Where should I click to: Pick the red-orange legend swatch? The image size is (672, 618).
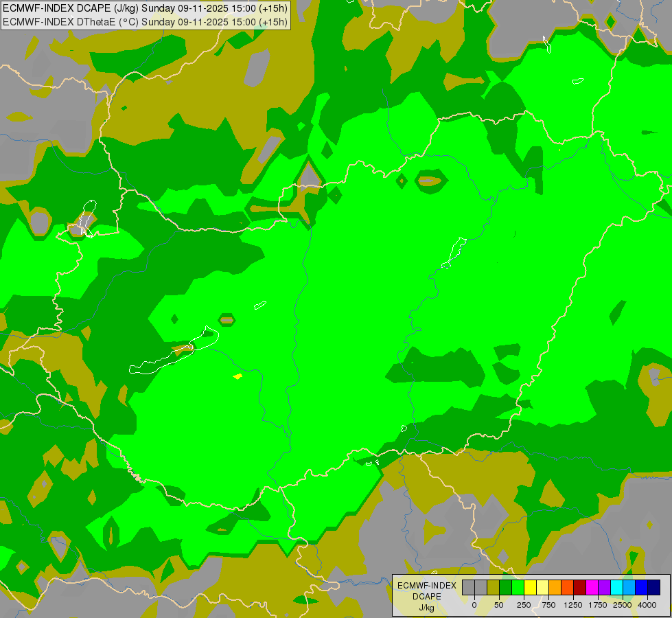tap(568, 587)
